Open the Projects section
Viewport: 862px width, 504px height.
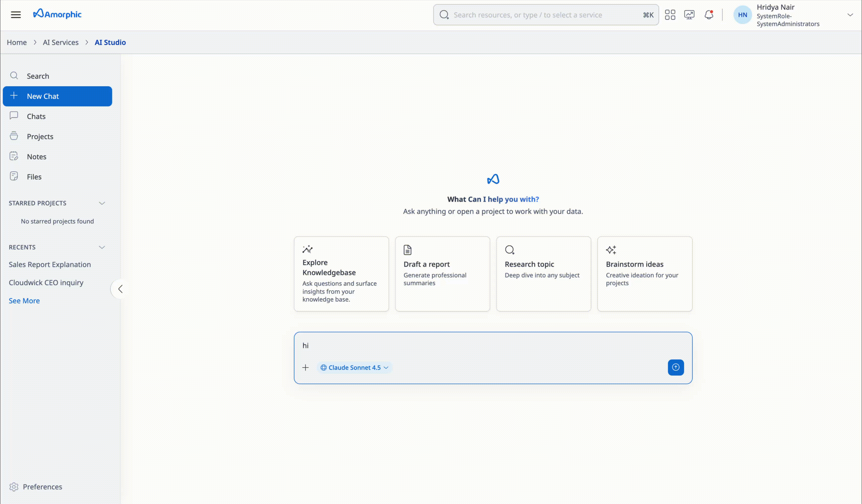pyautogui.click(x=58, y=136)
